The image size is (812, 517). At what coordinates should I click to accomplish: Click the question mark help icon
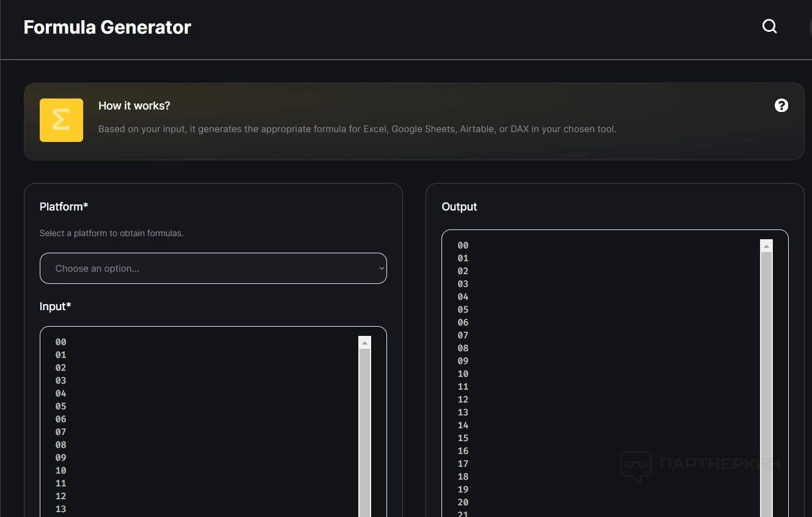coord(781,105)
